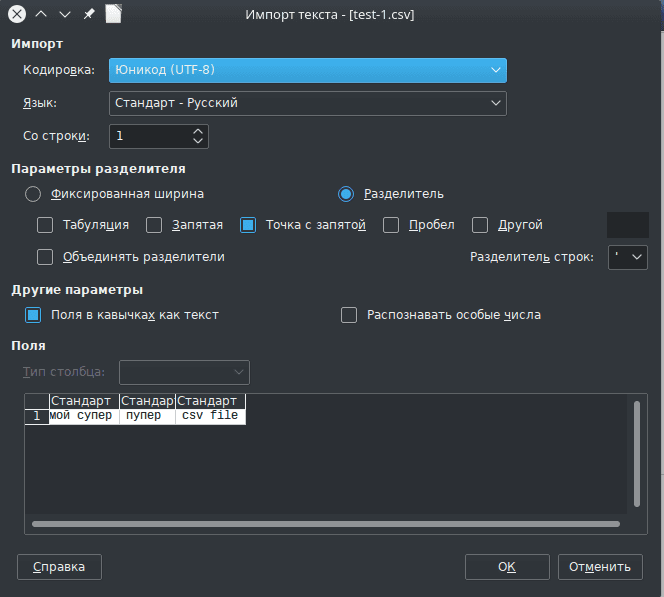This screenshot has width=664, height=597.
Task: Close the text import dialog
Action: coord(17,14)
